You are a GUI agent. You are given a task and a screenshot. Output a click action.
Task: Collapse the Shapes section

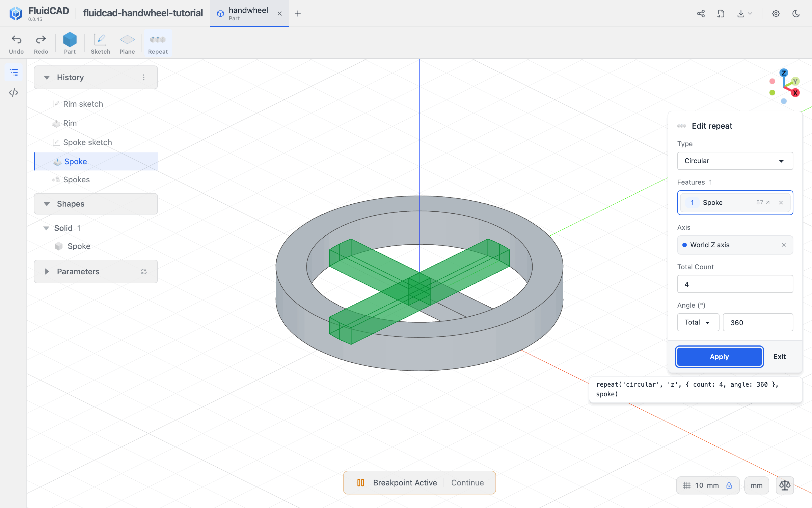47,204
